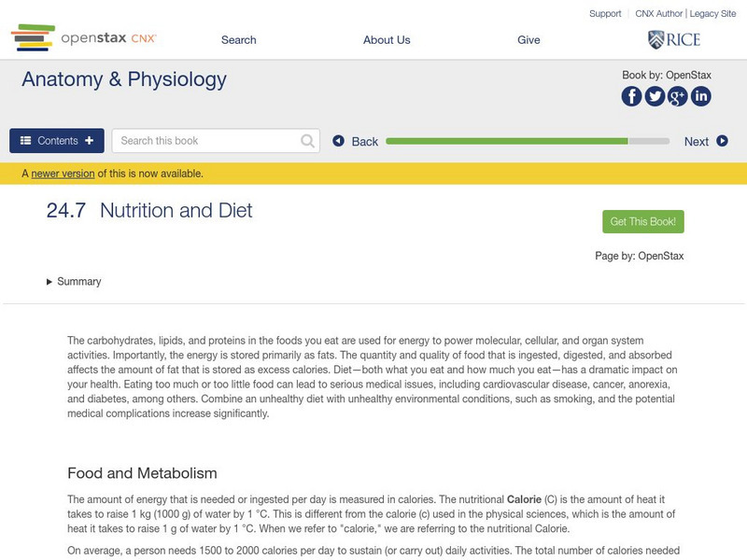
Task: Click the book progress bar
Action: click(528, 141)
